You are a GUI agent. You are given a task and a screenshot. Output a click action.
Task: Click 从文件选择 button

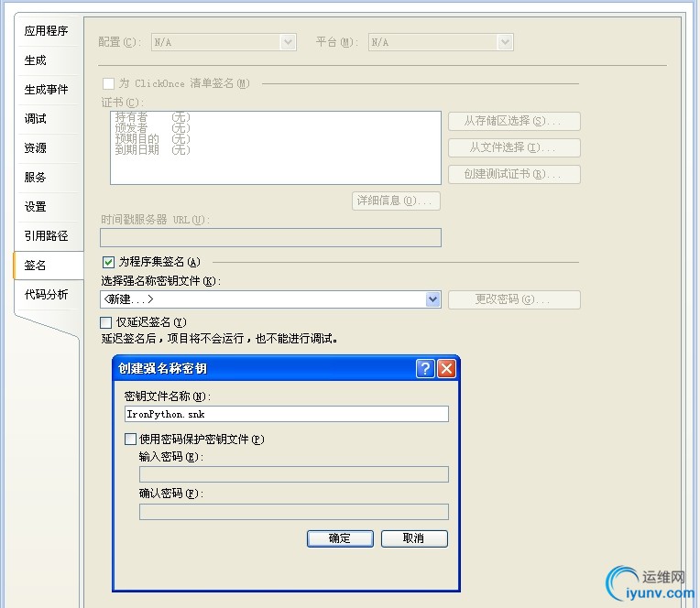point(514,147)
